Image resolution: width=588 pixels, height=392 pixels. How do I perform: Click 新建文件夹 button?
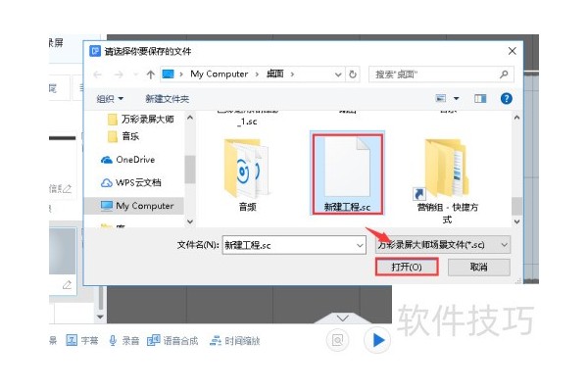pos(167,99)
